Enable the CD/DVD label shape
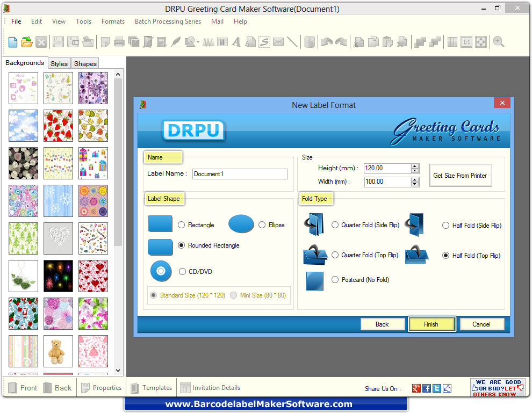Image resolution: width=532 pixels, height=413 pixels. coord(182,272)
